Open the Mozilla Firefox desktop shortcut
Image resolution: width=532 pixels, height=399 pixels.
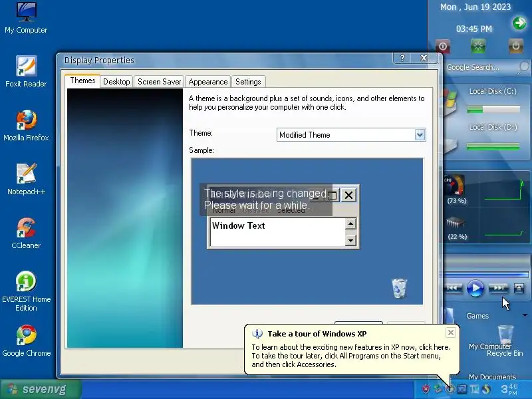click(x=26, y=126)
